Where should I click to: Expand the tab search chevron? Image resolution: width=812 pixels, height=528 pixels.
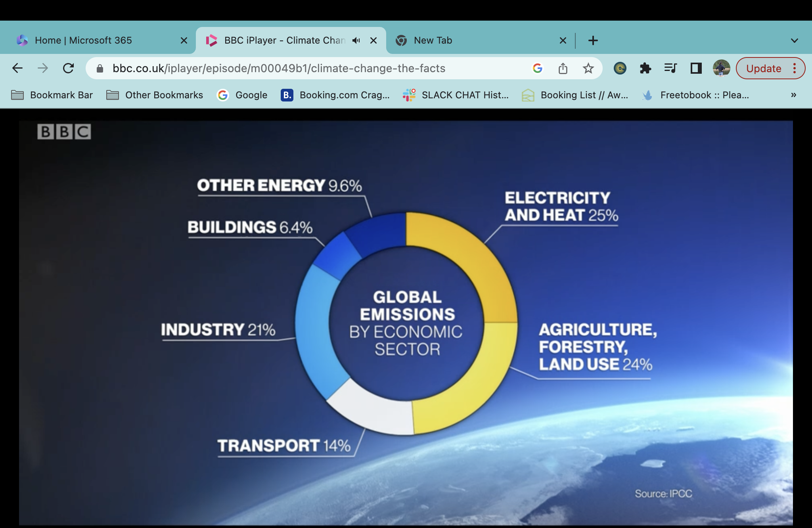794,40
